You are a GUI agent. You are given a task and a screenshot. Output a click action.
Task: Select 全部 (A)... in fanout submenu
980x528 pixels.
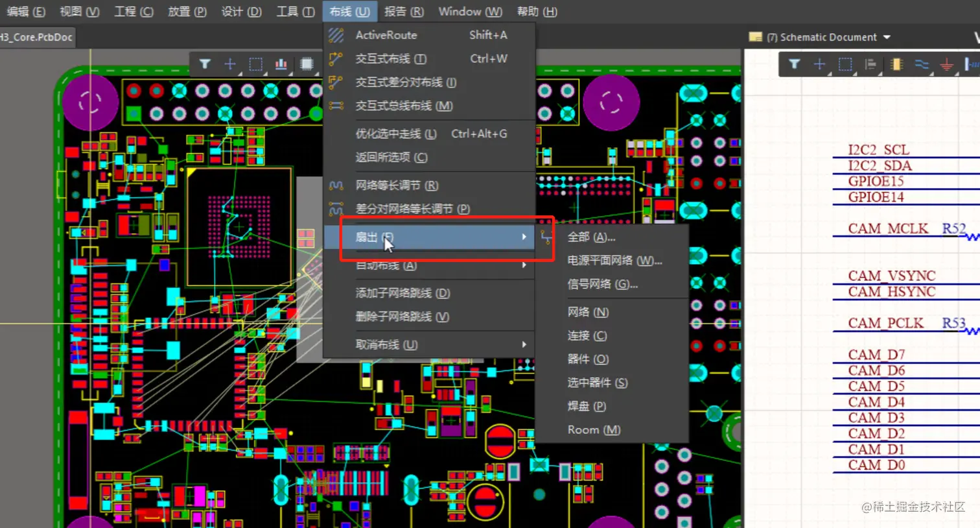pos(611,237)
